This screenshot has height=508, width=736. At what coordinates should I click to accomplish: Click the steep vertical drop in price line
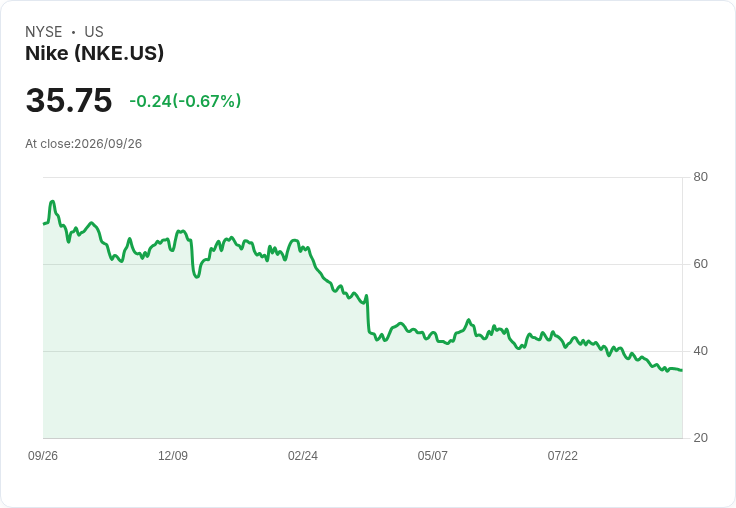(x=368, y=315)
